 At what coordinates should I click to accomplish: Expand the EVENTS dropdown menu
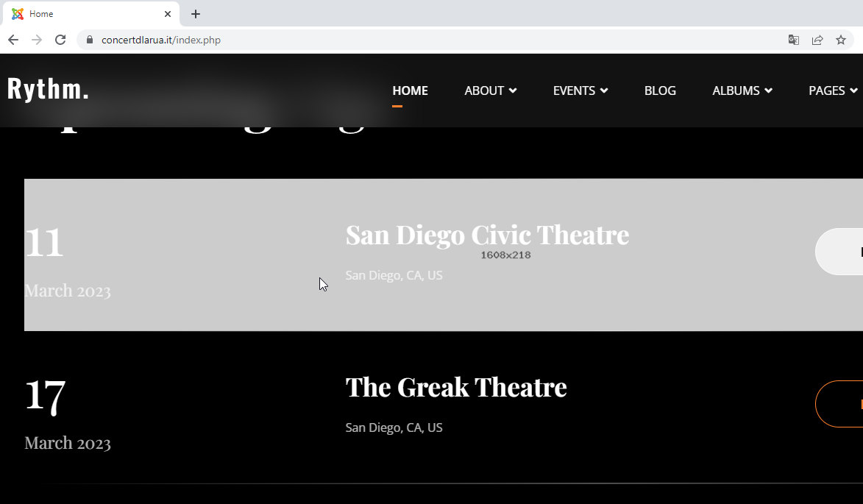click(x=580, y=90)
